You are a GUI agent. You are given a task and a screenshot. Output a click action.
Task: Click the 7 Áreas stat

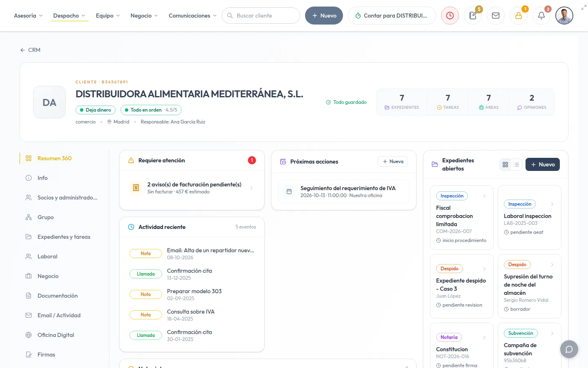click(489, 102)
